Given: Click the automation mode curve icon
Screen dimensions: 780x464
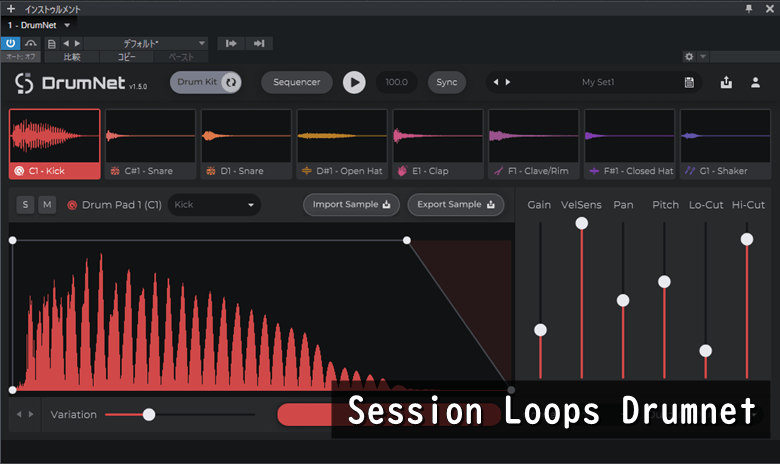Looking at the screenshot, I should point(31,43).
